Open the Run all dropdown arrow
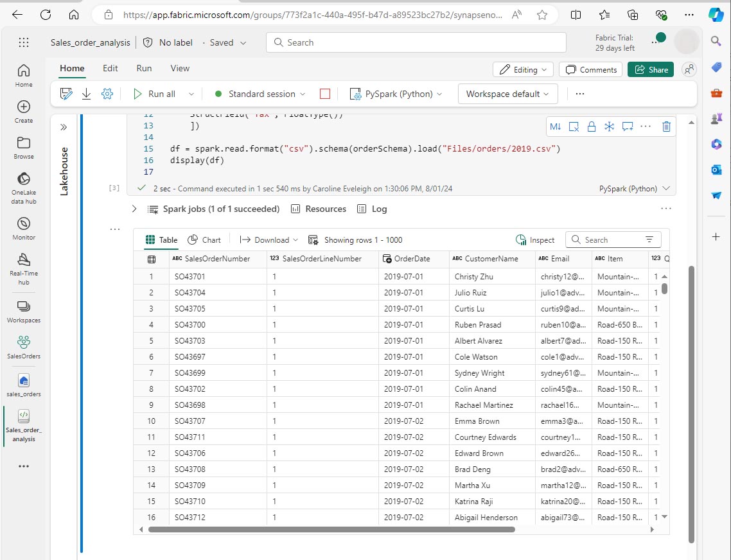 coord(191,94)
